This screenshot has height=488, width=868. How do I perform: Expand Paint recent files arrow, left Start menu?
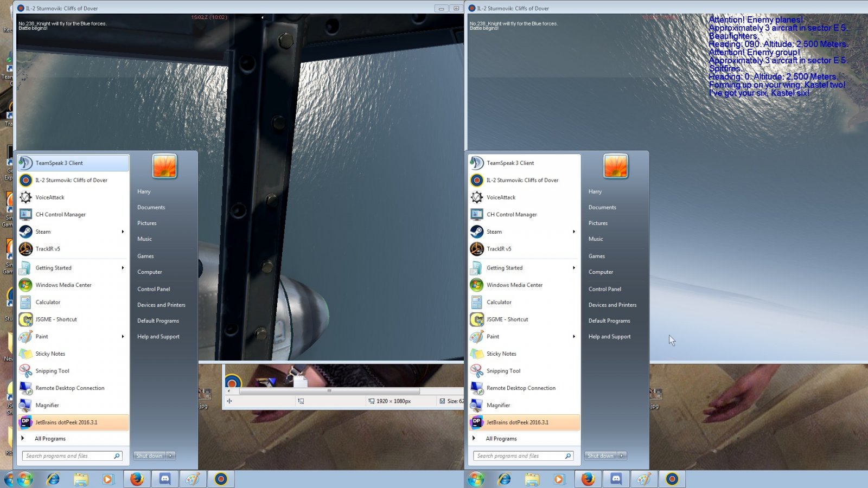coord(123,337)
